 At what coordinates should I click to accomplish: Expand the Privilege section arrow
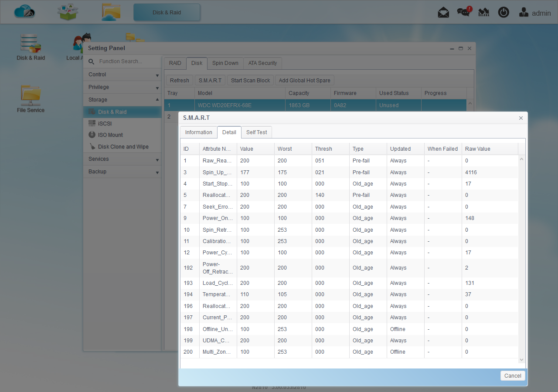click(157, 88)
